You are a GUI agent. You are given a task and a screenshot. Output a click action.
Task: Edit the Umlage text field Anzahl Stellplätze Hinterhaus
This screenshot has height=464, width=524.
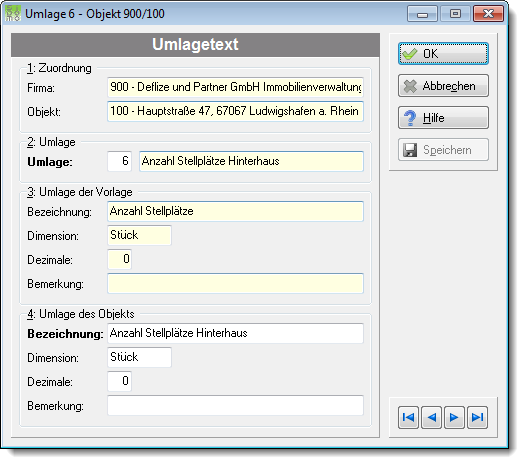[x=251, y=161]
